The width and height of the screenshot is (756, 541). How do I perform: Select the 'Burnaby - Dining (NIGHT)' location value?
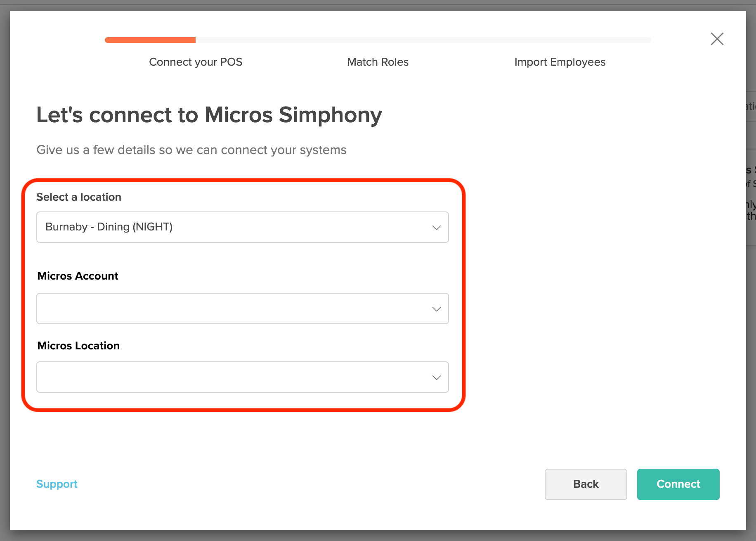(x=109, y=227)
